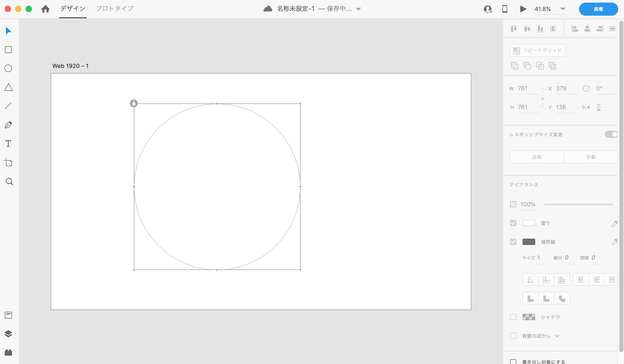The height and width of the screenshot is (364, 624).
Task: Enable the 背景のぼかし checkbox
Action: click(513, 336)
